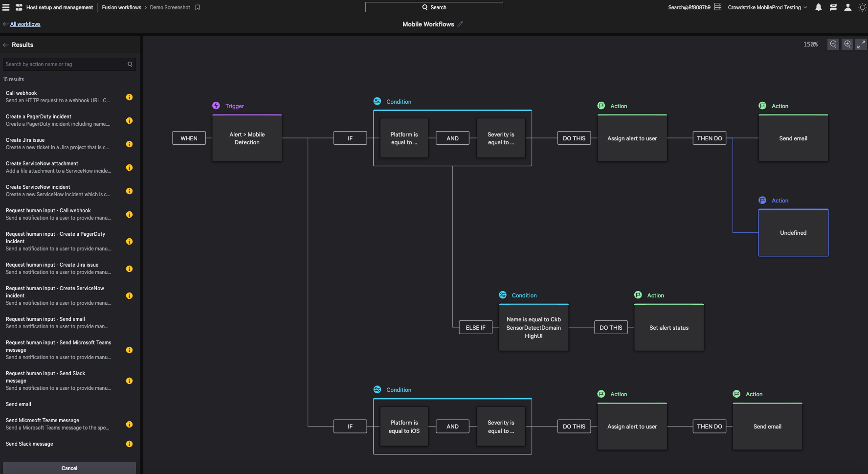
Task: Toggle the light/dark theme sun icon
Action: [862, 7]
